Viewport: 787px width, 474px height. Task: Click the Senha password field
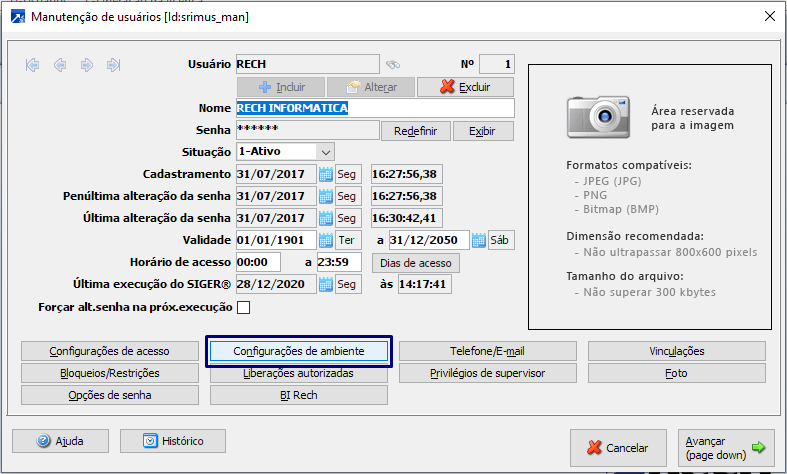pyautogui.click(x=308, y=130)
